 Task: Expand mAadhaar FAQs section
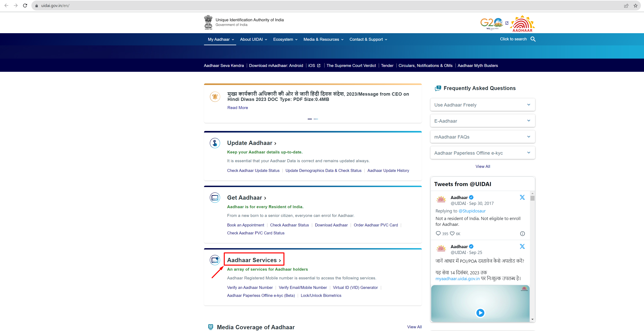pyautogui.click(x=482, y=137)
